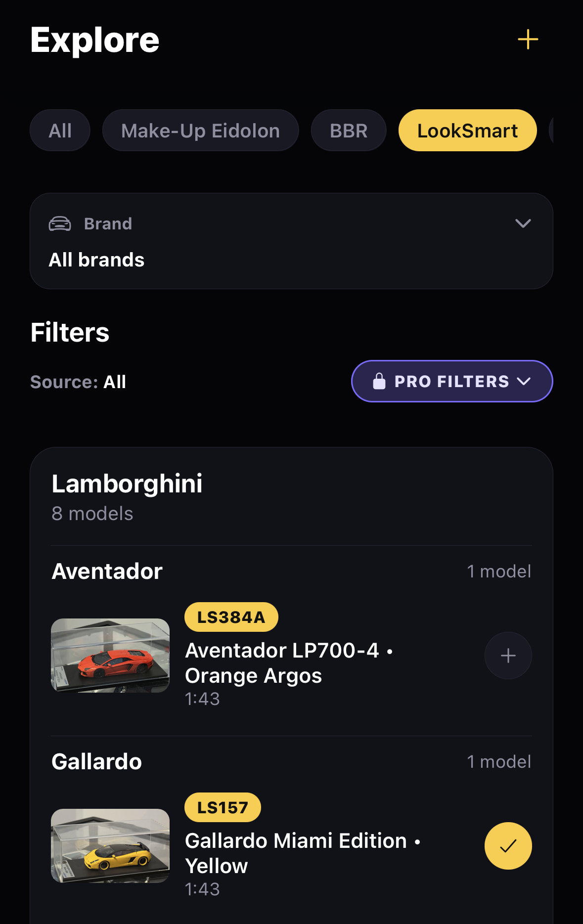Click the car icon in Brand box
This screenshot has height=924, width=583.
(x=60, y=224)
